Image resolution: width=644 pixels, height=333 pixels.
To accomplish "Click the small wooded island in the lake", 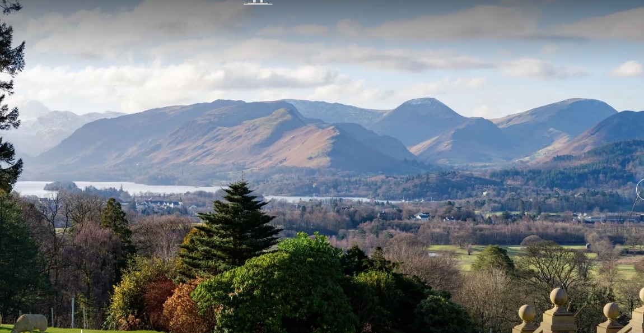I will pyautogui.click(x=62, y=186).
